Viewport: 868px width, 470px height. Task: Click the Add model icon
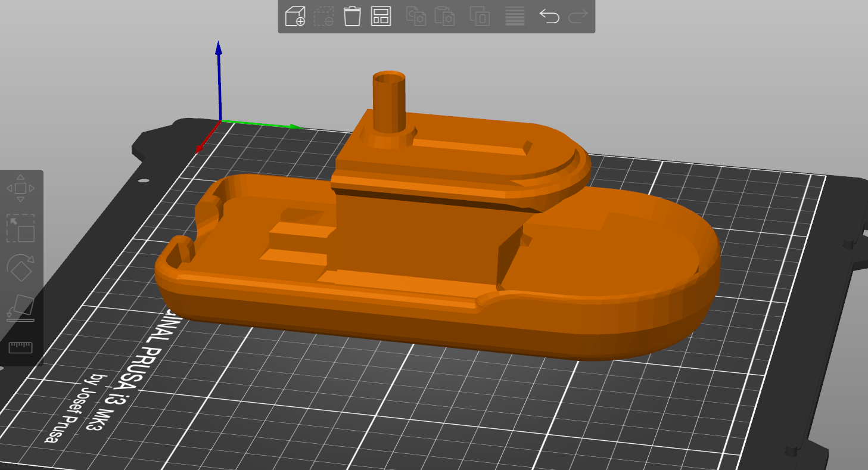coord(295,16)
